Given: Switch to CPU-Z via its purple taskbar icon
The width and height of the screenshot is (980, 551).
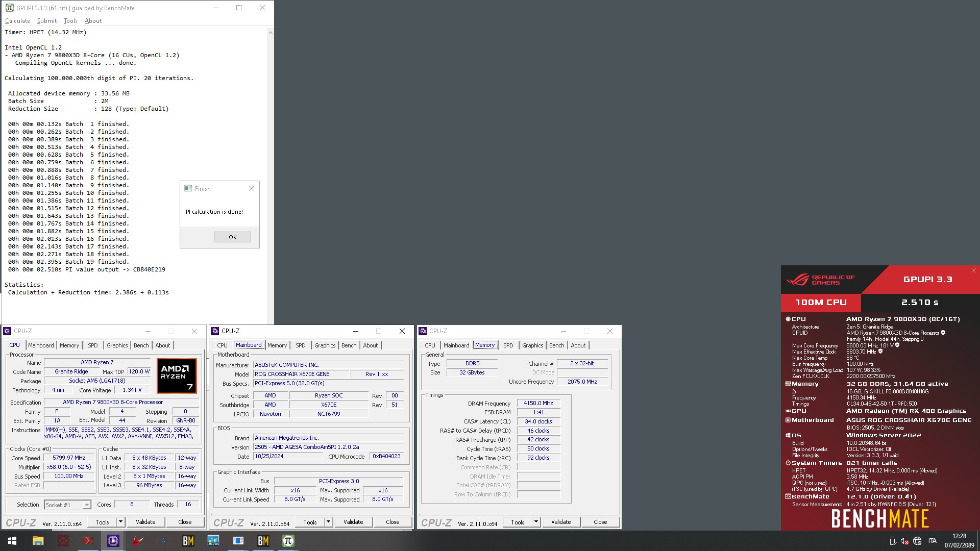Looking at the screenshot, I should coord(113,541).
